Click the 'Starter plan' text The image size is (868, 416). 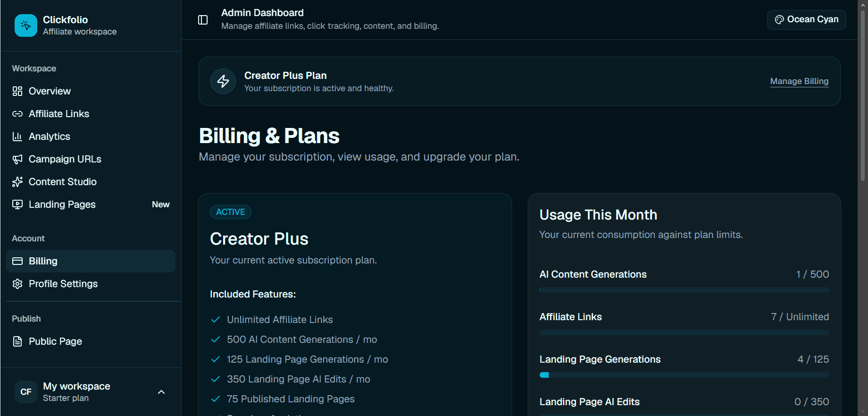tap(66, 398)
